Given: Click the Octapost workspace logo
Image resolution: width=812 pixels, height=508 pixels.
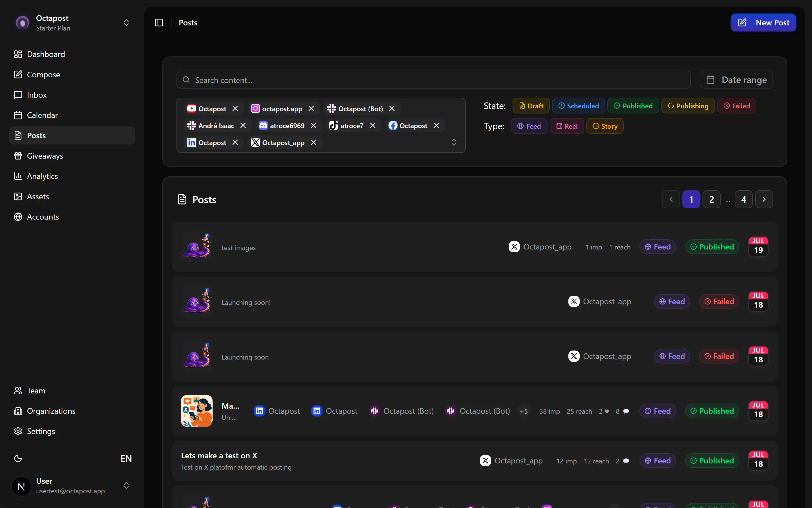Looking at the screenshot, I should click(23, 23).
